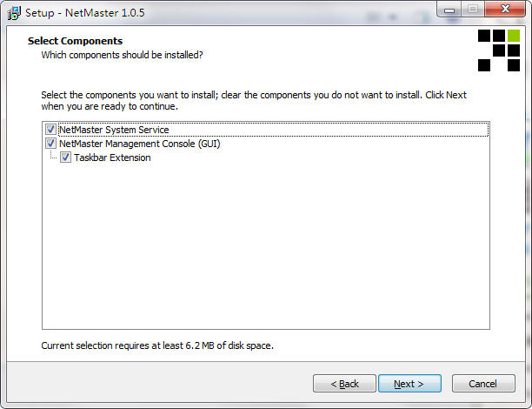Screen dimensions: 532x409
Task: Select the Taskbar Extension label
Action: [112, 158]
